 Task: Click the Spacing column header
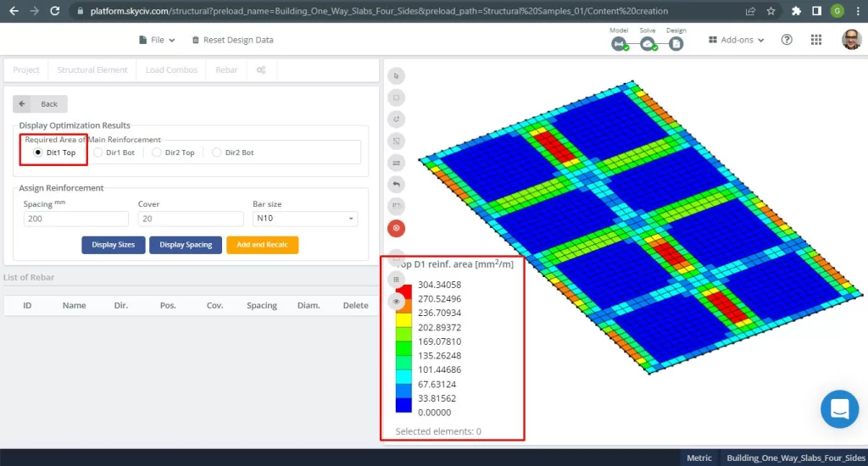tap(262, 306)
